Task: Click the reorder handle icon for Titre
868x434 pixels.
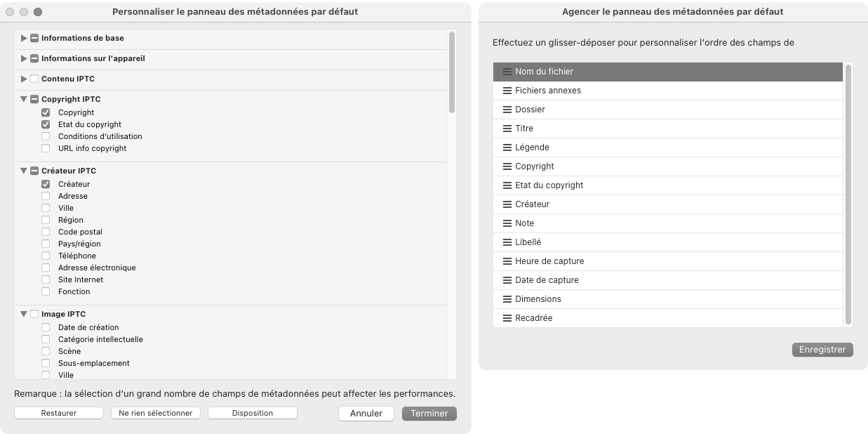Action: click(507, 129)
